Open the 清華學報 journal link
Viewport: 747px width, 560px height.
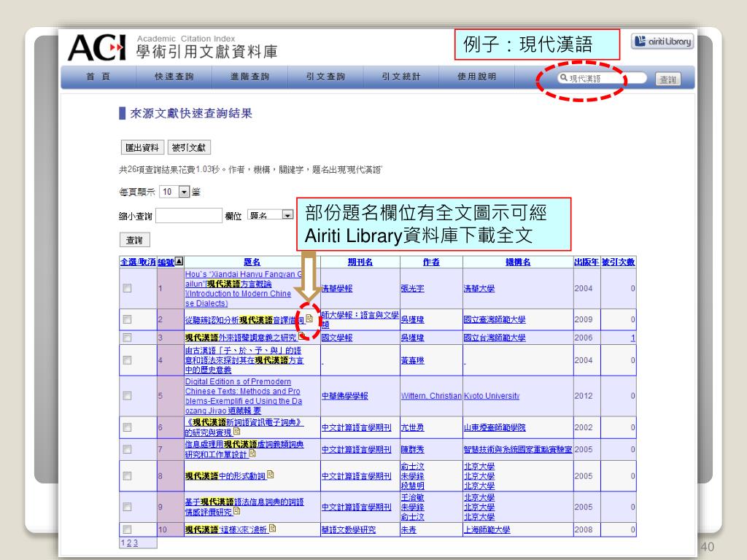[337, 289]
